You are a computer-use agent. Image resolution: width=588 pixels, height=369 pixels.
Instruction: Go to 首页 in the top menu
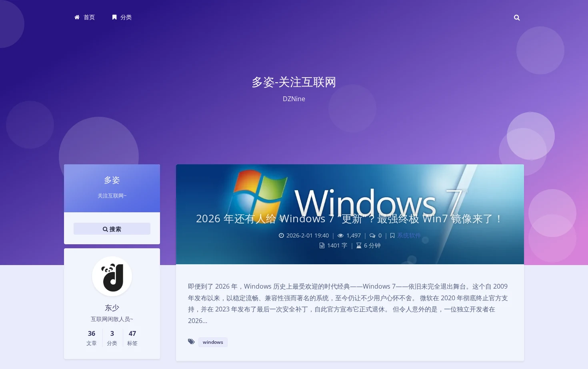(85, 17)
